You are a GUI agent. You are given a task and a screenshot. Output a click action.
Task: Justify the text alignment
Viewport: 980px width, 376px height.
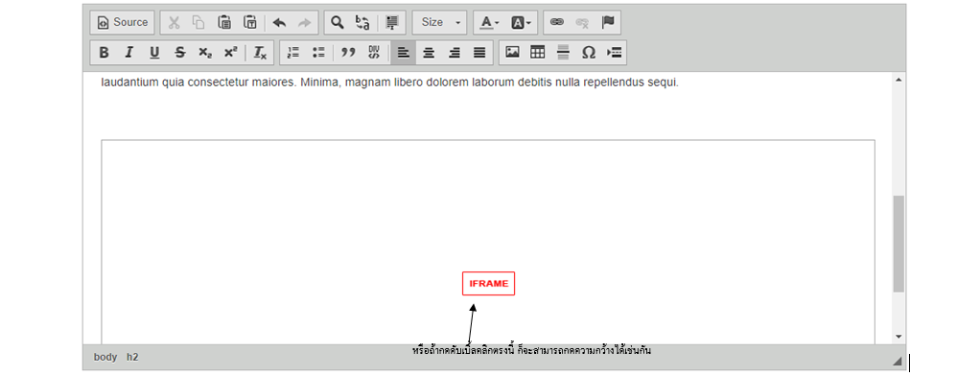[479, 53]
